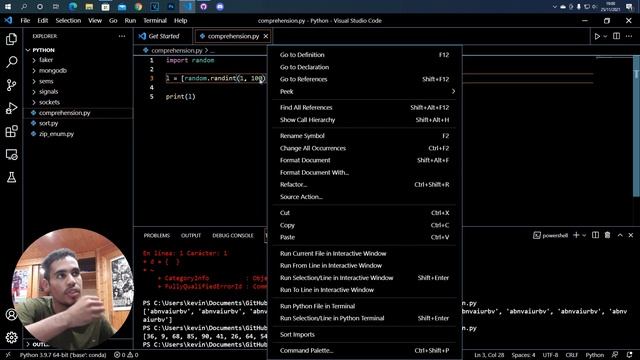Open sort.py in explorer

pos(49,123)
